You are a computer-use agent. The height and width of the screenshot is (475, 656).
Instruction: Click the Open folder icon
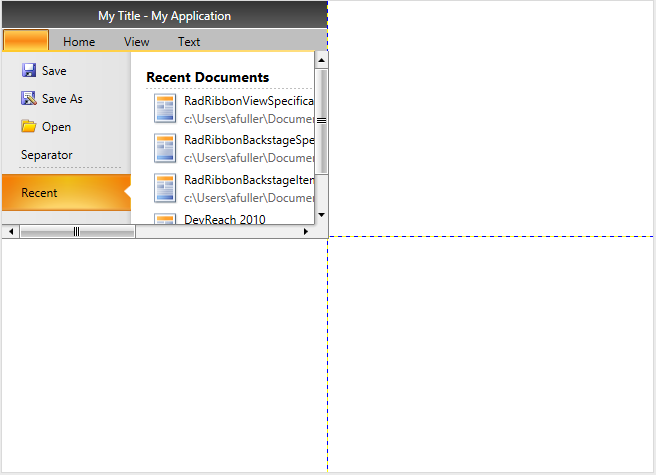coord(29,126)
